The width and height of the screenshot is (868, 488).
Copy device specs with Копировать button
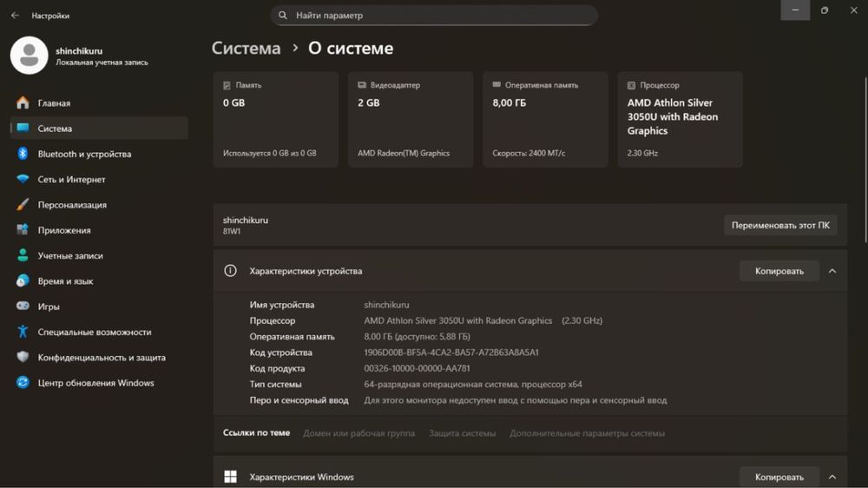click(x=779, y=271)
